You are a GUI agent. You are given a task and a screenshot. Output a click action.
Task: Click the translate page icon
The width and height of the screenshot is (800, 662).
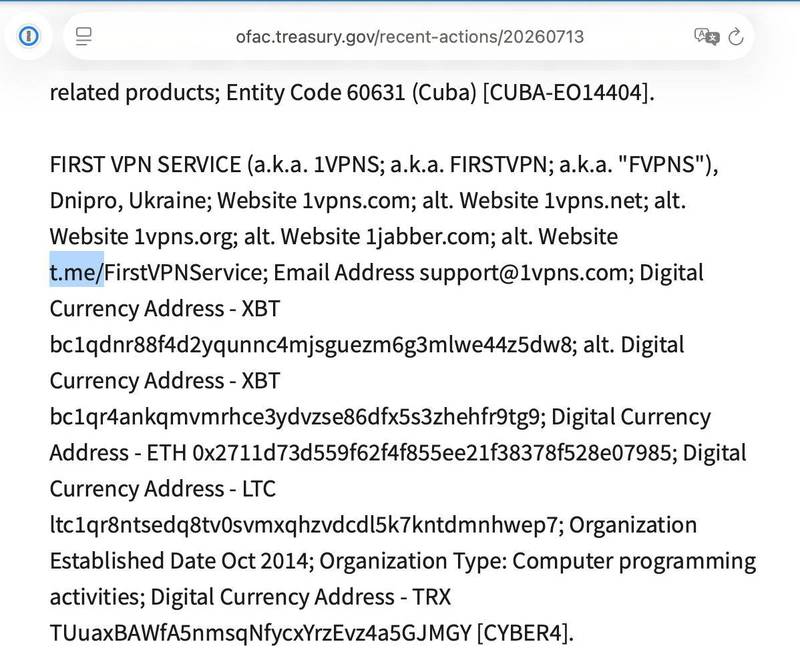(x=707, y=36)
